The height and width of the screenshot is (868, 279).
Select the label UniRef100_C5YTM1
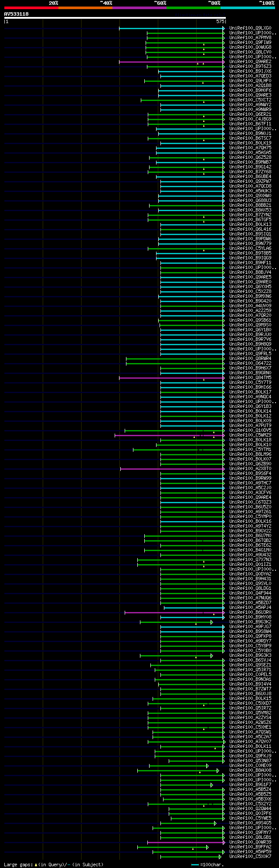click(250, 450)
